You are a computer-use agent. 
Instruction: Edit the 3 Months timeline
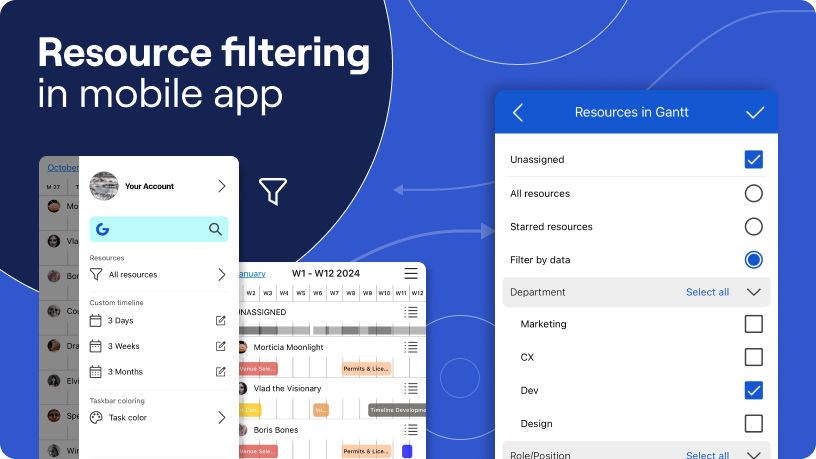[221, 372]
